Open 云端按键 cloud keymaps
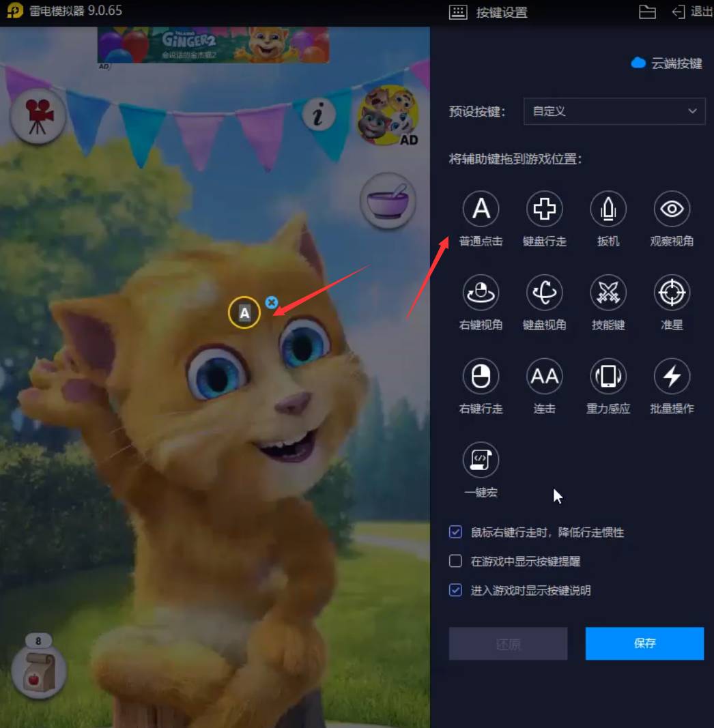The height and width of the screenshot is (728, 714). 667,63
